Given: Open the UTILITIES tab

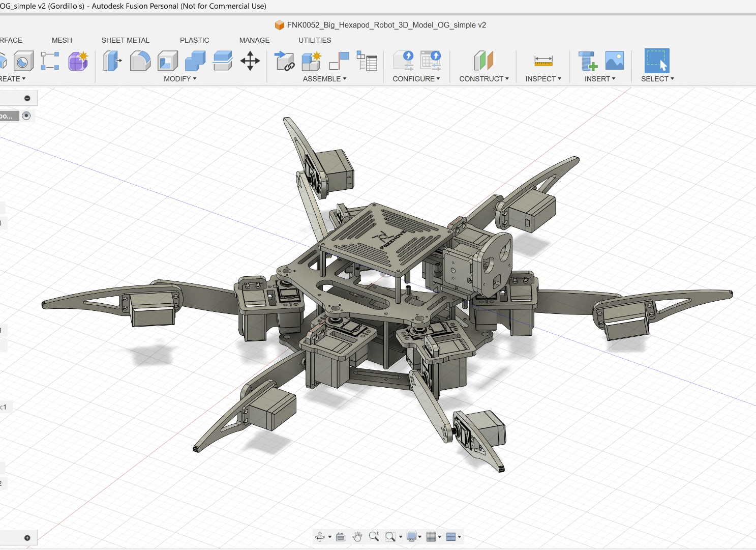Looking at the screenshot, I should tap(315, 40).
